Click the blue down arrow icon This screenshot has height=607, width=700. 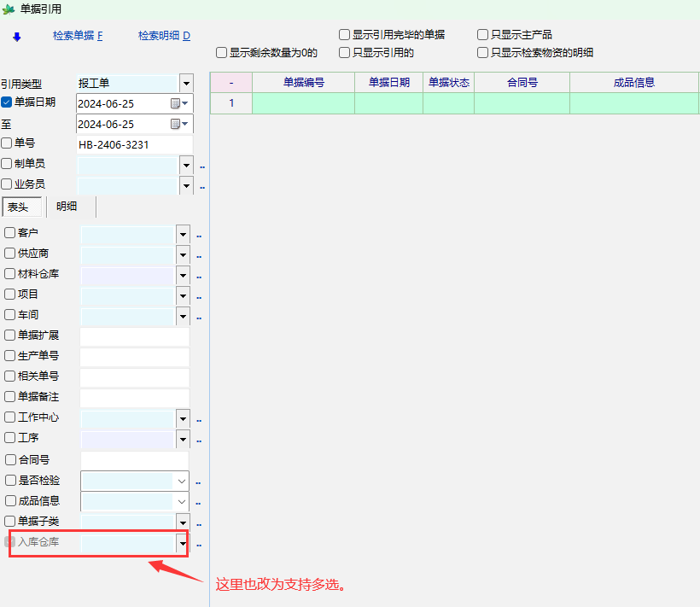[16, 37]
